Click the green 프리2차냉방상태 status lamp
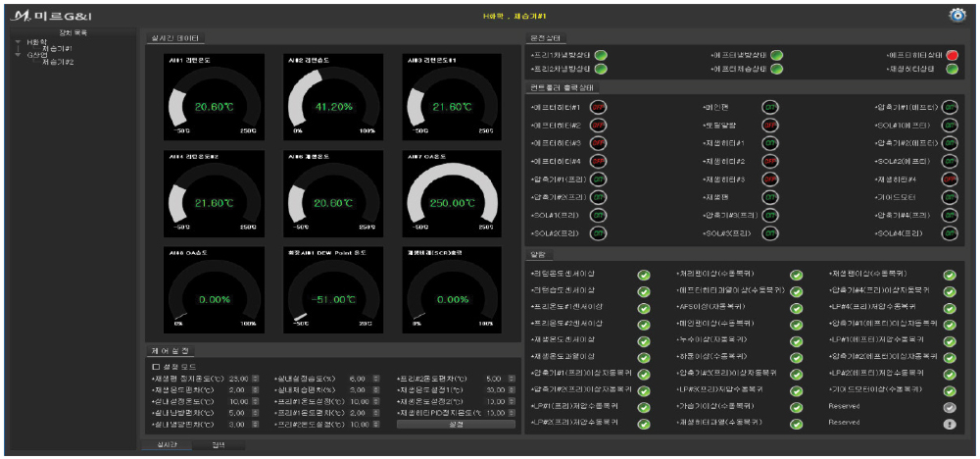 point(602,69)
